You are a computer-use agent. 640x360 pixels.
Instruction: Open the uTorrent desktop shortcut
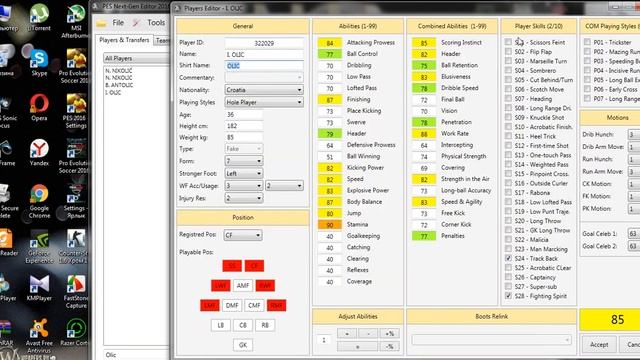39,18
